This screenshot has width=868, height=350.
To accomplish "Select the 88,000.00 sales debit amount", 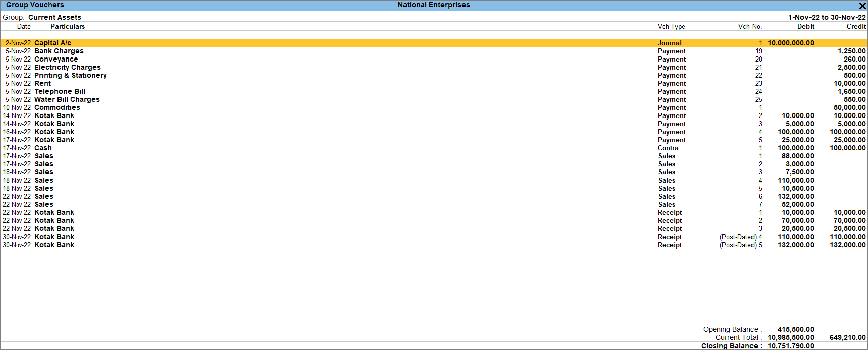I will [798, 156].
